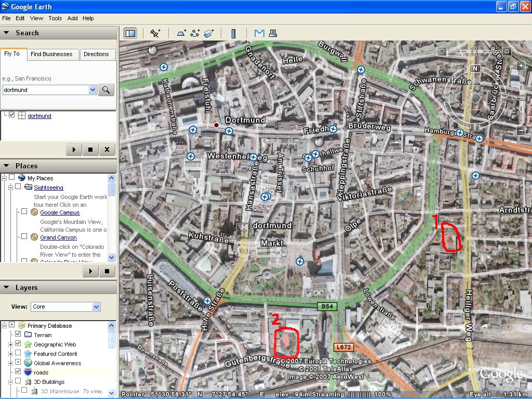Check the Featured Content layer checkbox
Image resolution: width=532 pixels, height=399 pixels.
18,353
